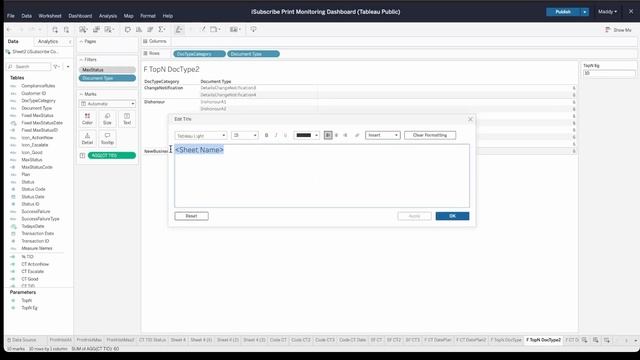The width and height of the screenshot is (640, 360).
Task: Click the TopN Eg parameter input box
Action: click(x=609, y=73)
